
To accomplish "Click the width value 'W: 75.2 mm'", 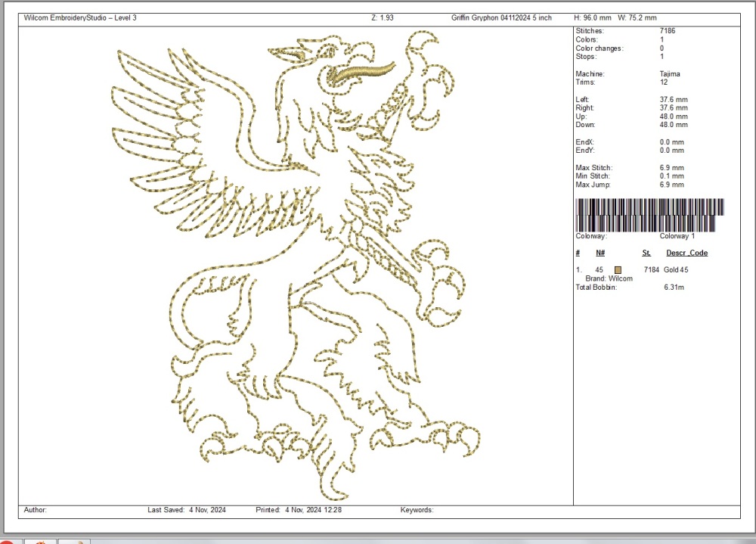I will click(x=637, y=18).
